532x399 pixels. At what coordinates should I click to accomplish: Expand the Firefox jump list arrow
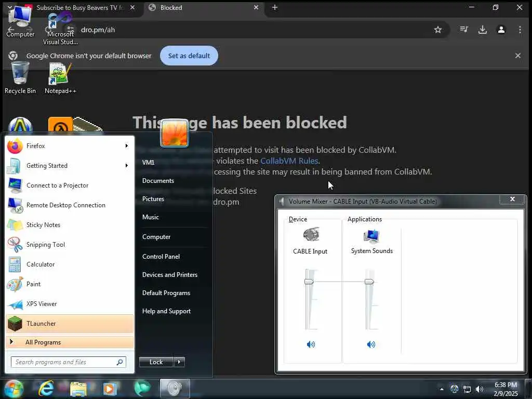point(127,146)
